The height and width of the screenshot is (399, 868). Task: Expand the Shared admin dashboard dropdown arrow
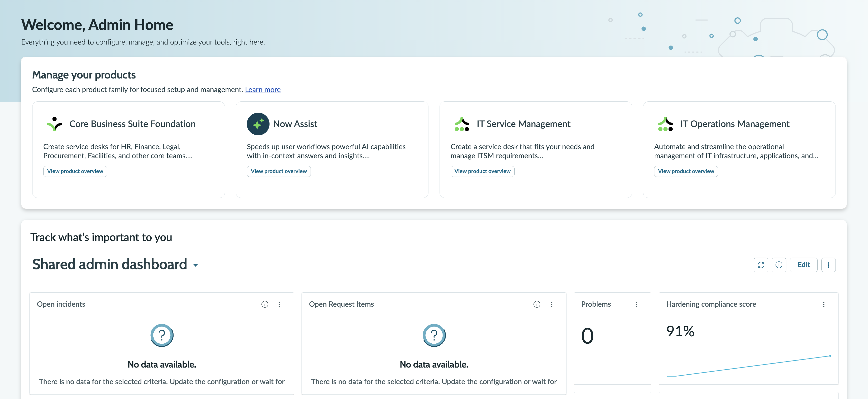[195, 265]
